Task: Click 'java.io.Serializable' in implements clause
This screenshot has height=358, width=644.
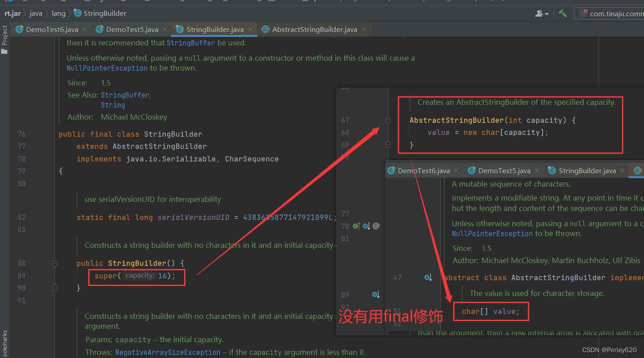Action: [171, 159]
